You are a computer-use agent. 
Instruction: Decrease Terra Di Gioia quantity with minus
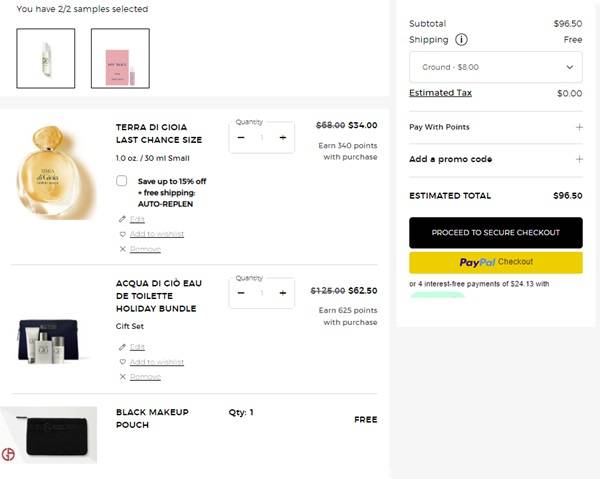pos(241,137)
